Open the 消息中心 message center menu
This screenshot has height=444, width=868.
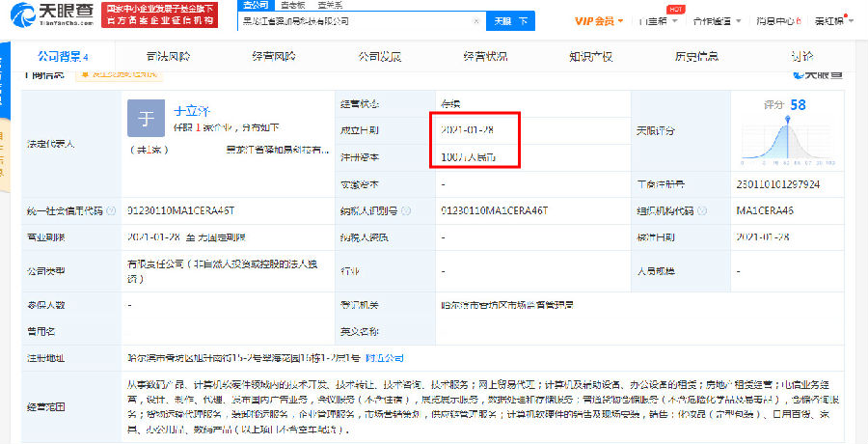(x=781, y=20)
